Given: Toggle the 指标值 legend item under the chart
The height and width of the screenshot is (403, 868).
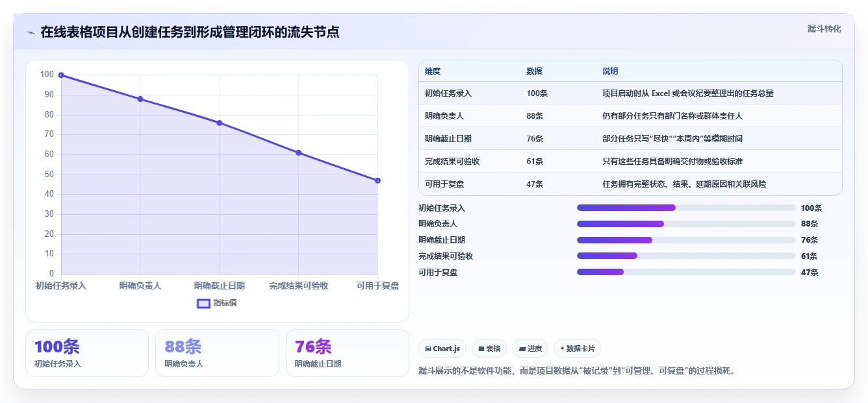Looking at the screenshot, I should pyautogui.click(x=217, y=303).
